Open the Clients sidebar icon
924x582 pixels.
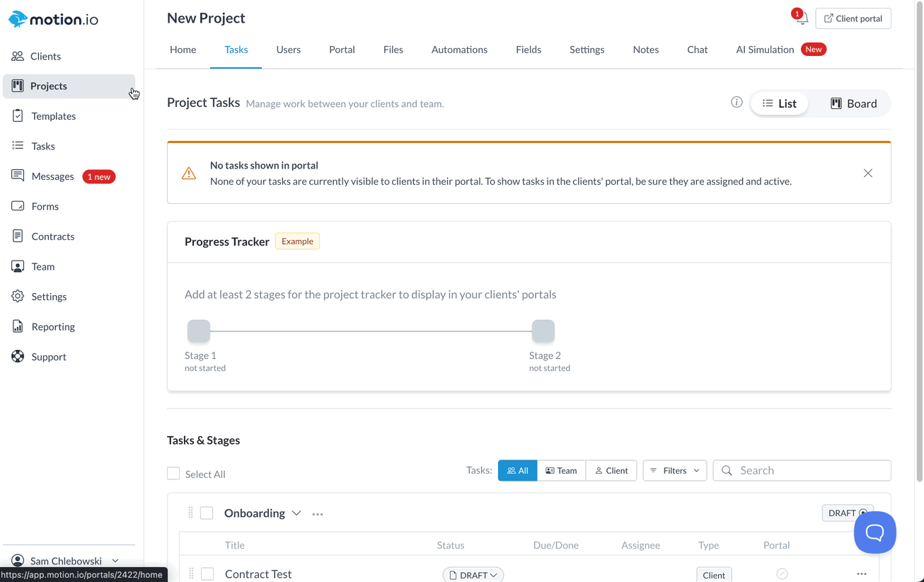coord(18,56)
